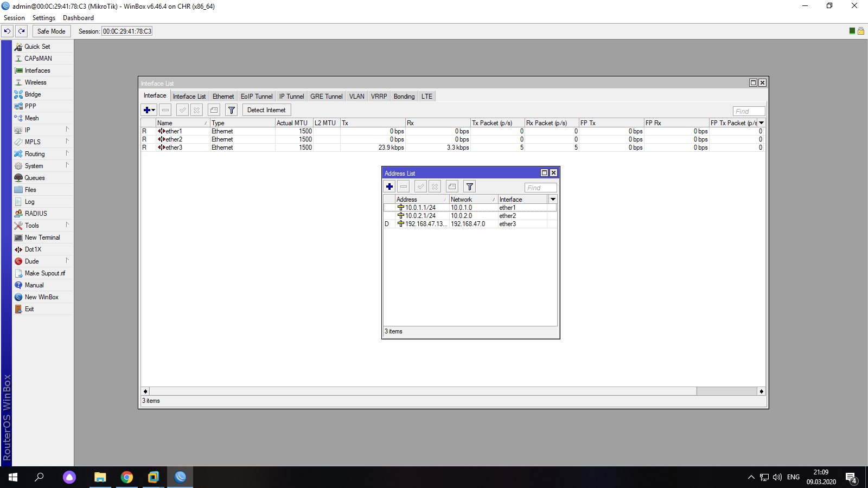
Task: Click remove minus in Interface List toolbar
Action: coord(165,110)
